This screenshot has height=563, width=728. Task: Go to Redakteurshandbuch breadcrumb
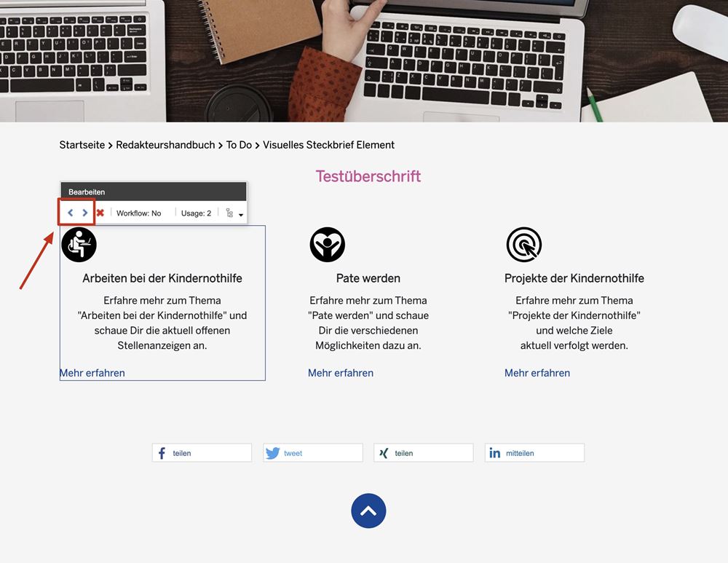165,145
